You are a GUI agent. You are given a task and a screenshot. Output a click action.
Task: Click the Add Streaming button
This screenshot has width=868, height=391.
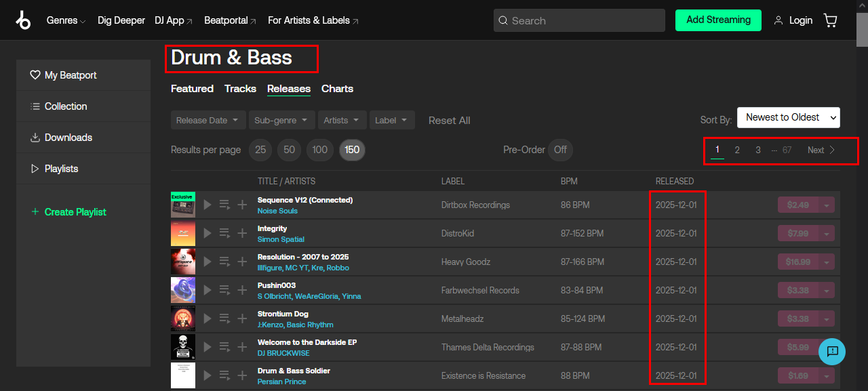pyautogui.click(x=718, y=20)
